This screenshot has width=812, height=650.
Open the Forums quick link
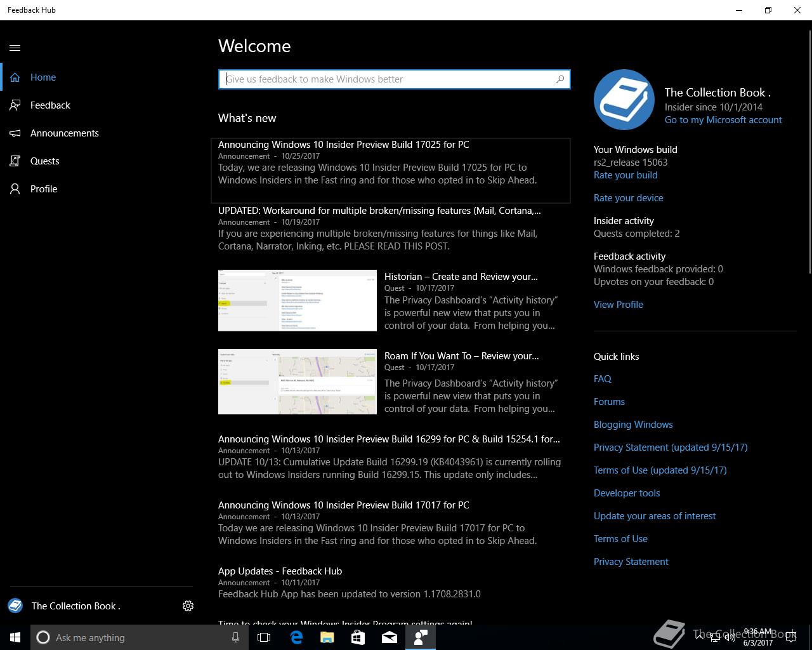609,402
